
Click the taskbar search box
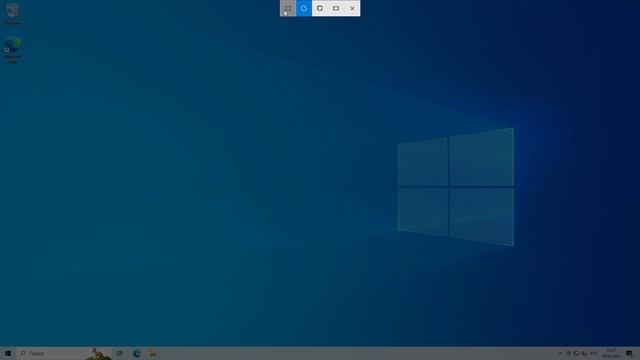coord(64,353)
